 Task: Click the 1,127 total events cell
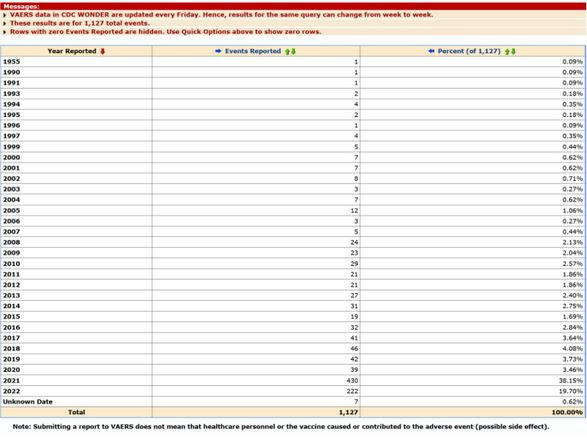[x=349, y=412]
